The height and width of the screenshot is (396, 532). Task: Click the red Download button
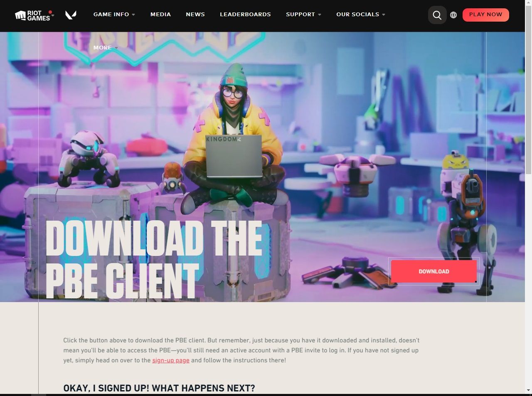(433, 271)
